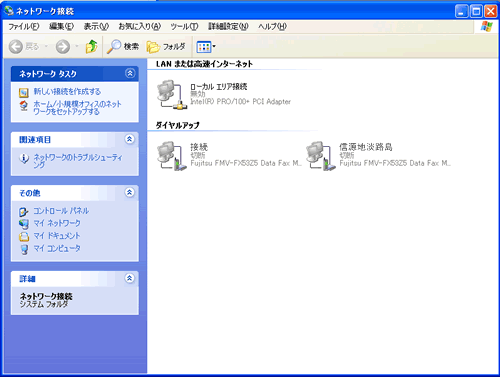This screenshot has height=377, width=500.
Task: Open the 詳細設定(N) menu
Action: [228, 26]
